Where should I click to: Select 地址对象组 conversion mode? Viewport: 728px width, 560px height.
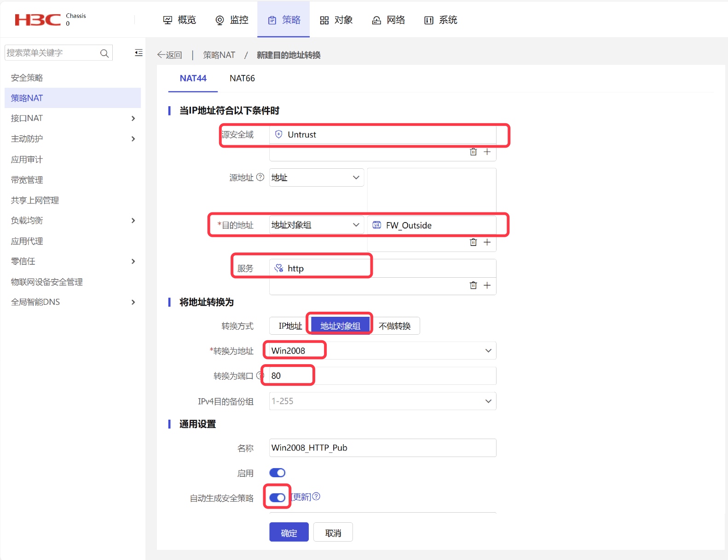(340, 326)
